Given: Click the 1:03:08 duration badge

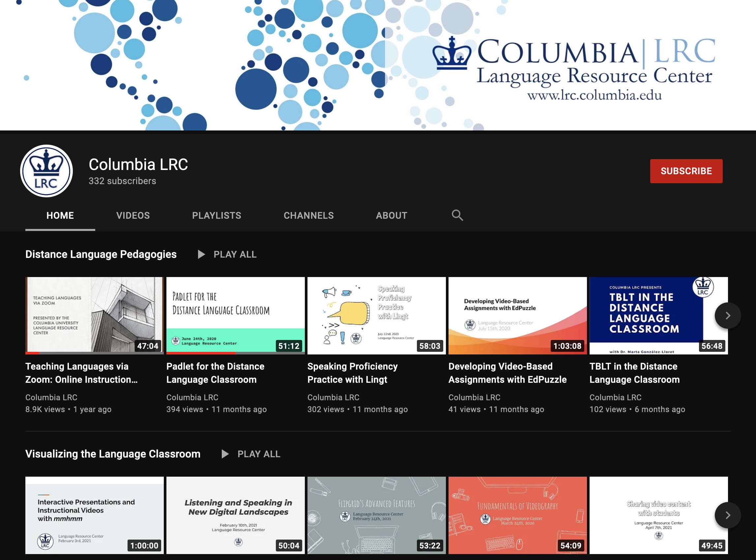Looking at the screenshot, I should 567,346.
